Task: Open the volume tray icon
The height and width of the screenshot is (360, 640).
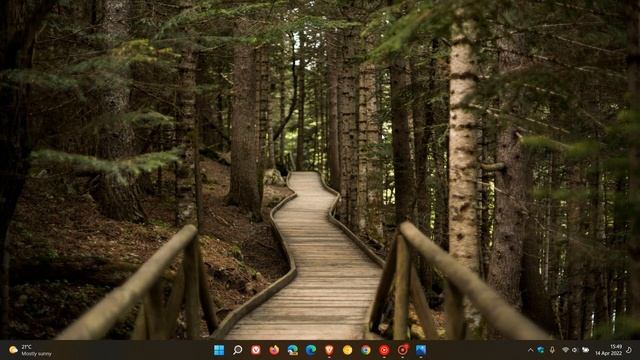Action: pos(574,350)
